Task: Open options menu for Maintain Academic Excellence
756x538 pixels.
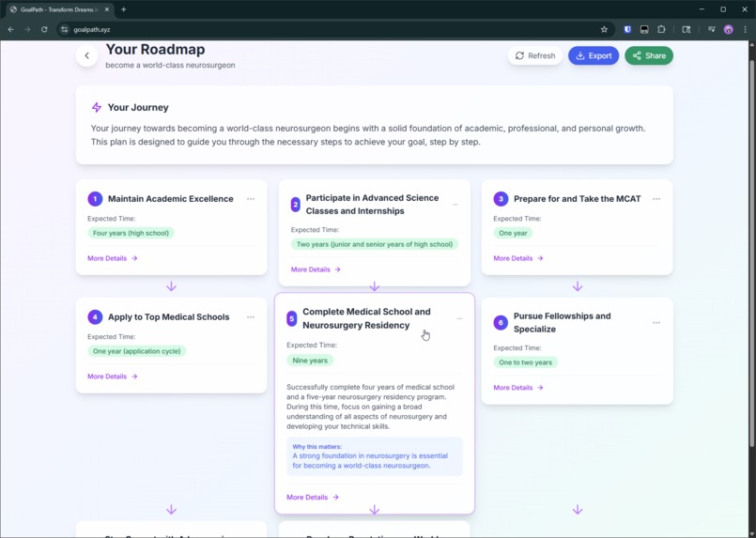Action: point(251,199)
